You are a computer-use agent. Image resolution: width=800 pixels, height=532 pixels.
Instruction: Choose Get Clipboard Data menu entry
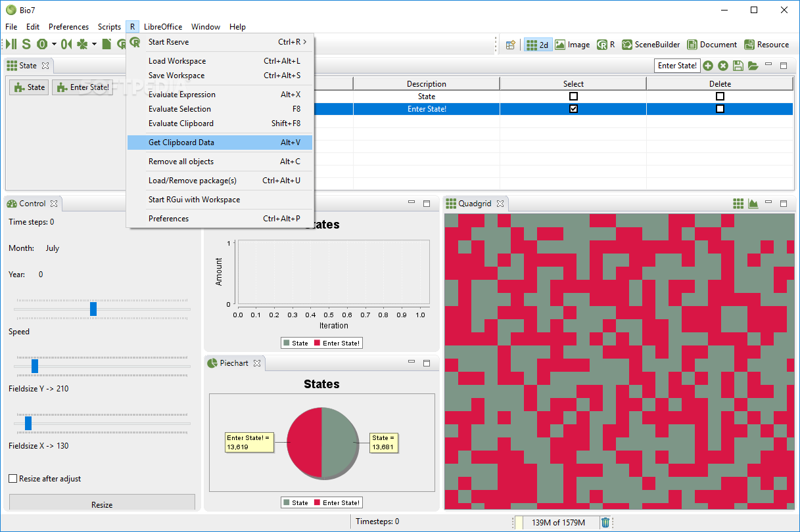point(220,143)
